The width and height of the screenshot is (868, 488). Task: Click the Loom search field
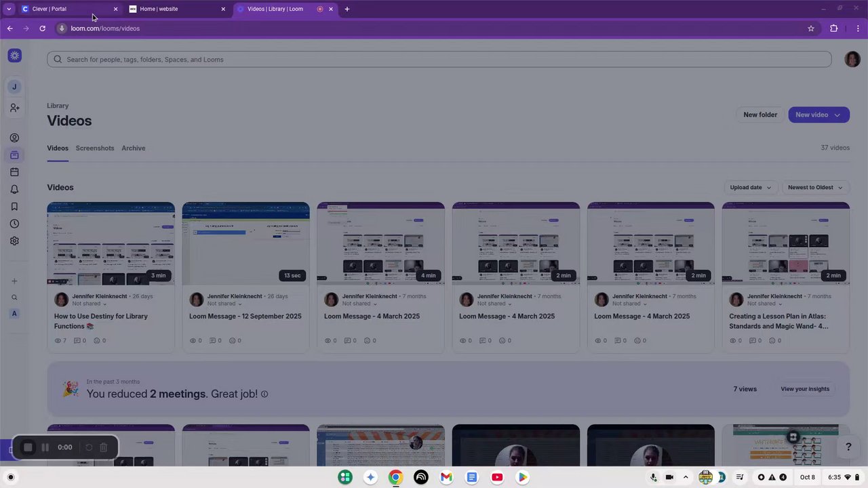439,60
